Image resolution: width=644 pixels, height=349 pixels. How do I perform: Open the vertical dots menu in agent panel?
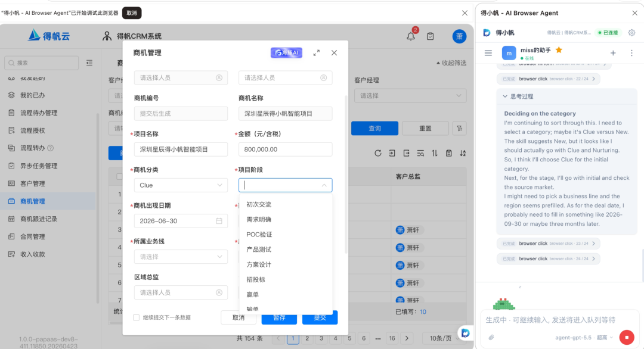click(631, 53)
